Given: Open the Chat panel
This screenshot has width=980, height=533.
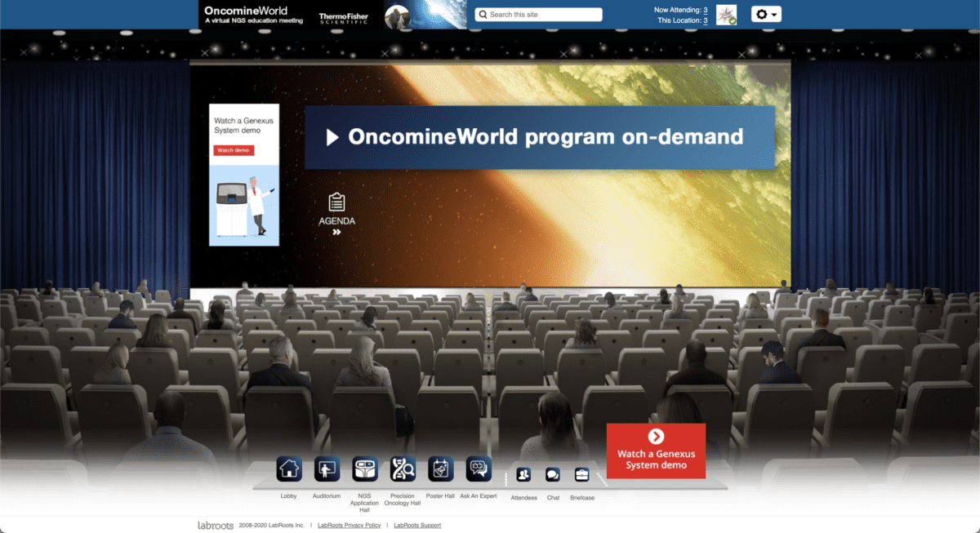Looking at the screenshot, I should click(552, 473).
